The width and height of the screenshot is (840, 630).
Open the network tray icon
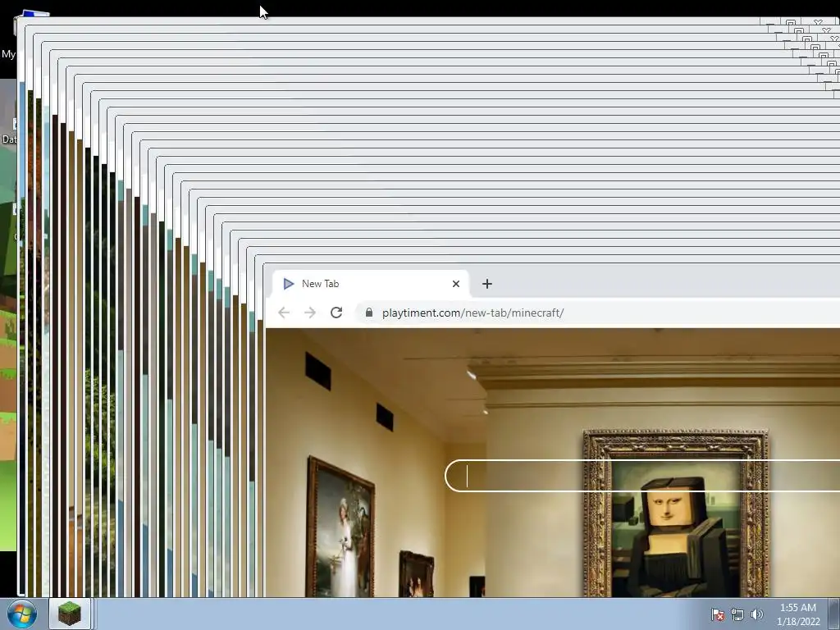pyautogui.click(x=737, y=614)
